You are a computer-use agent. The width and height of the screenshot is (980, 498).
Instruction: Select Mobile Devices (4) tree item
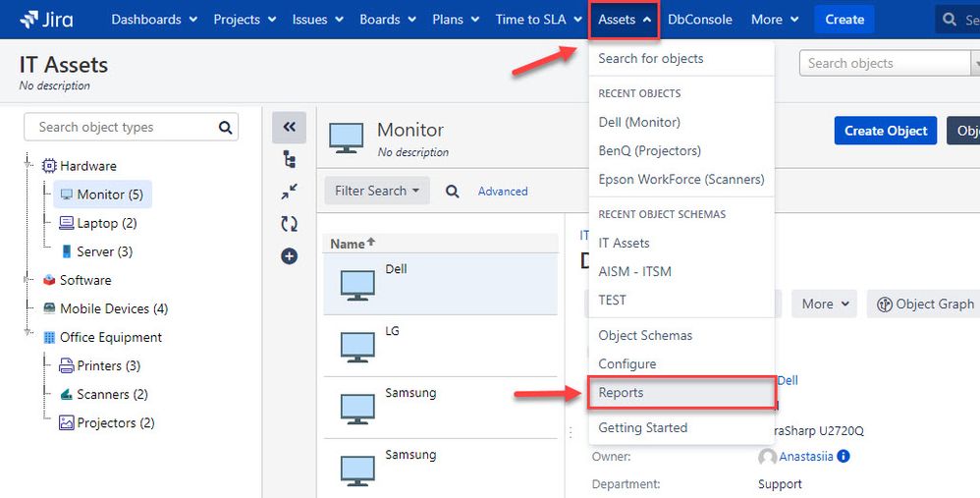coord(106,308)
